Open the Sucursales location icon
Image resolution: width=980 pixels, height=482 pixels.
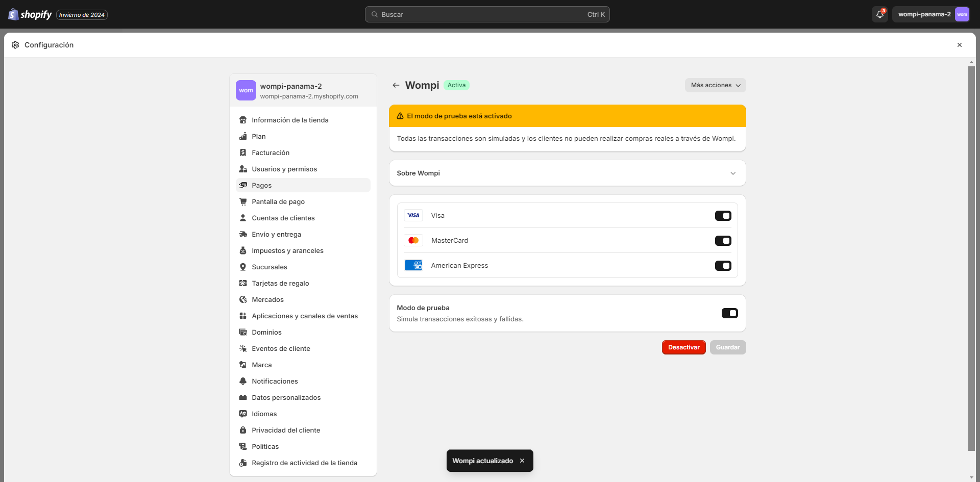pos(243,267)
